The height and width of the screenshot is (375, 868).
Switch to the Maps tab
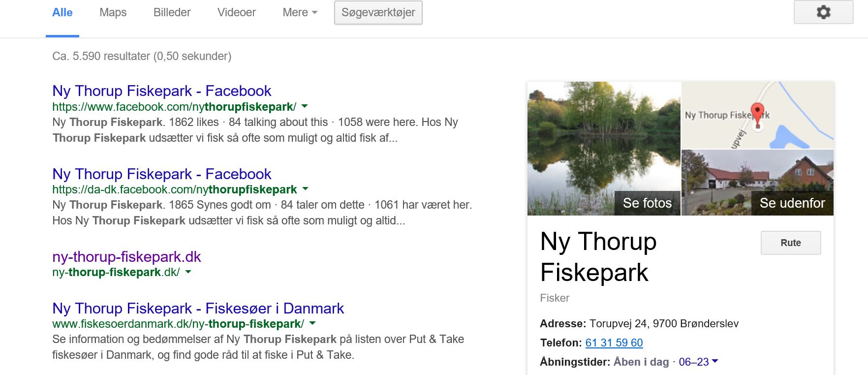point(113,13)
